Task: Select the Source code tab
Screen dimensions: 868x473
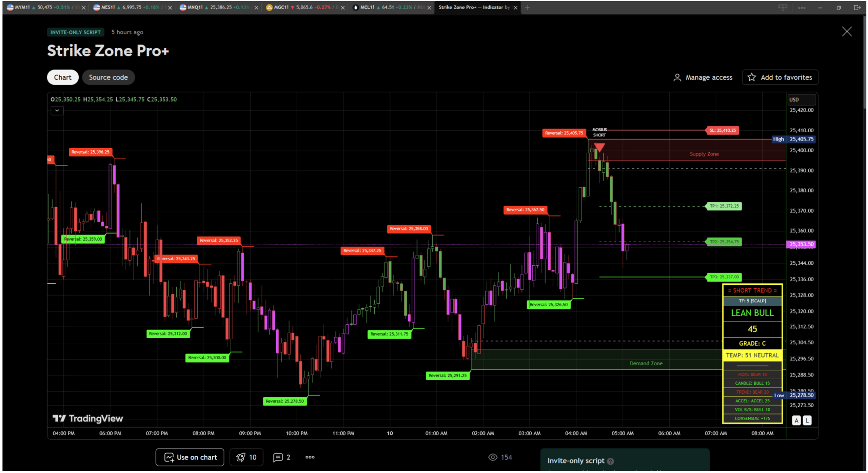Action: [x=108, y=77]
